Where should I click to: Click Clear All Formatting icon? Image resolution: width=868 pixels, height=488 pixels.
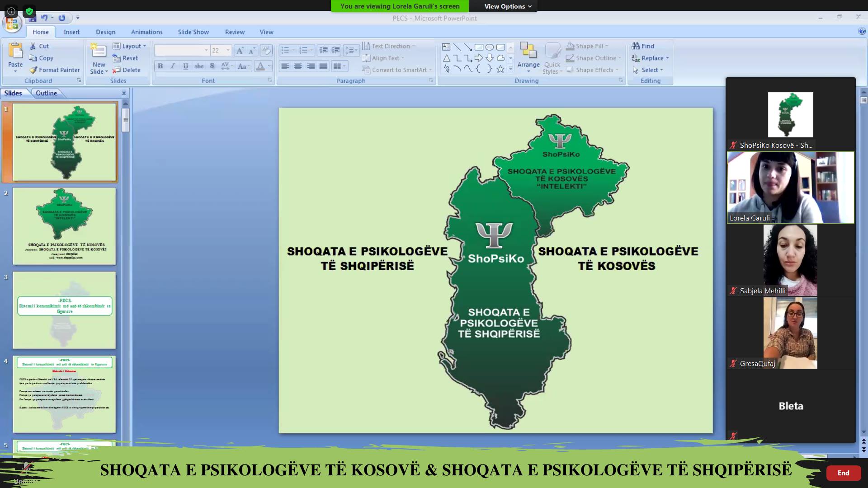(266, 50)
